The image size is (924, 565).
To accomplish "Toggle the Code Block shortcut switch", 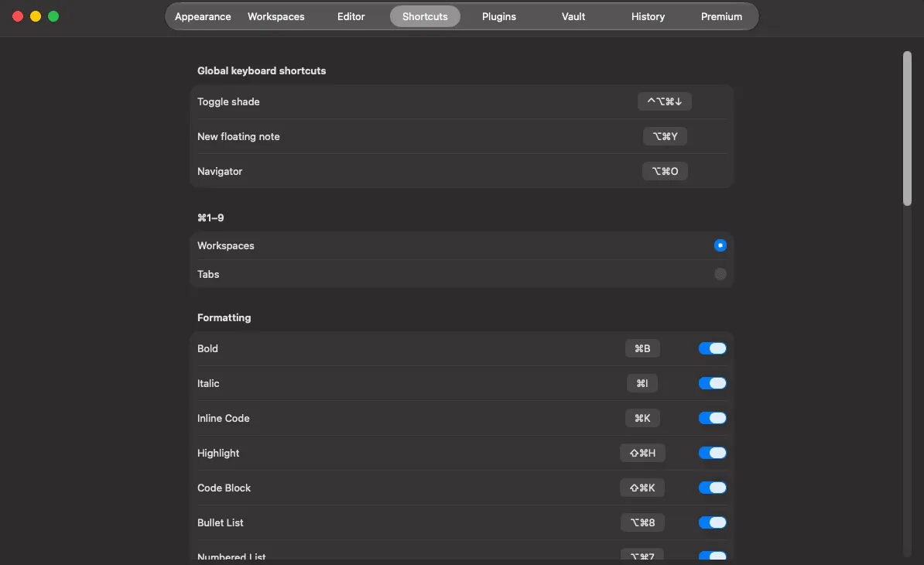I will [x=713, y=488].
